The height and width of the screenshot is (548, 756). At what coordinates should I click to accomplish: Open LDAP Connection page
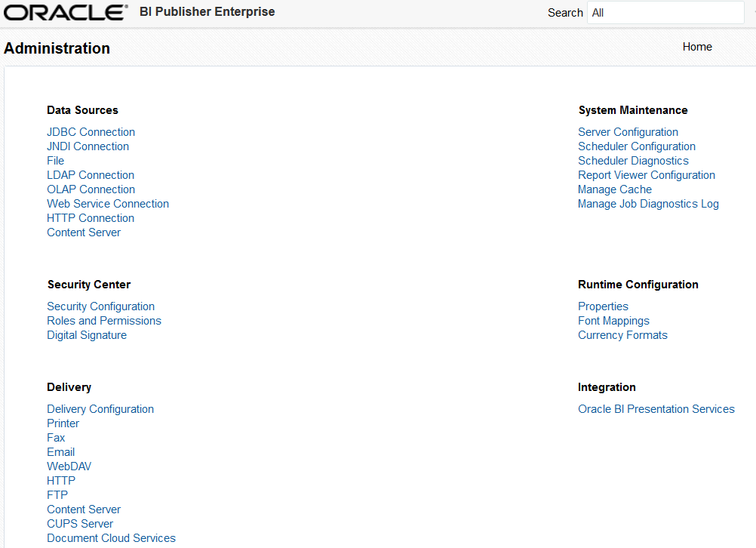pos(90,175)
